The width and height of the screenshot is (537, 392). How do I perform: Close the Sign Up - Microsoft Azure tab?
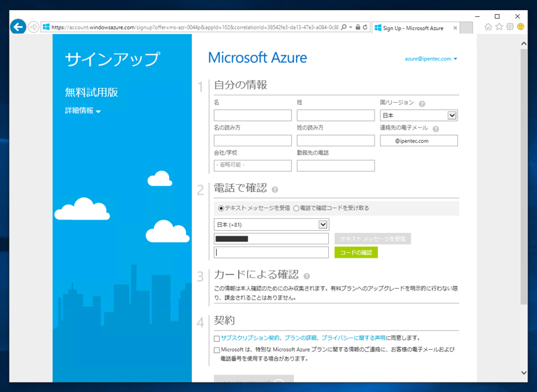click(x=455, y=28)
